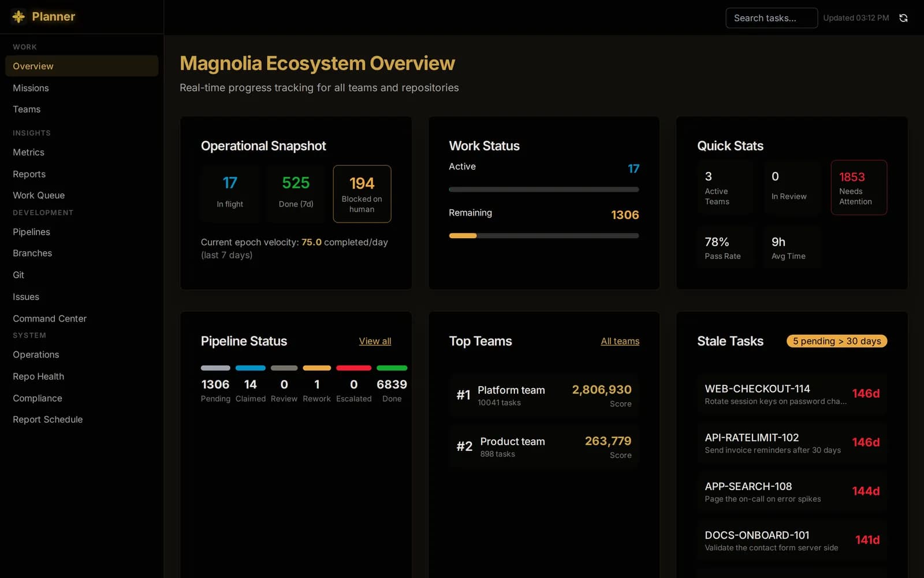
Task: Click the gray Pending pipeline color bar
Action: click(215, 368)
